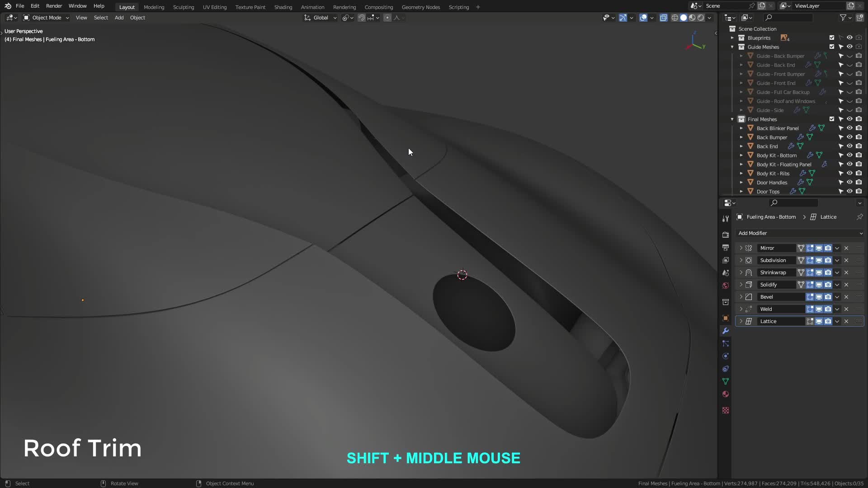Viewport: 868px width, 488px height.
Task: Switch to rendered viewport shading
Action: click(701, 18)
